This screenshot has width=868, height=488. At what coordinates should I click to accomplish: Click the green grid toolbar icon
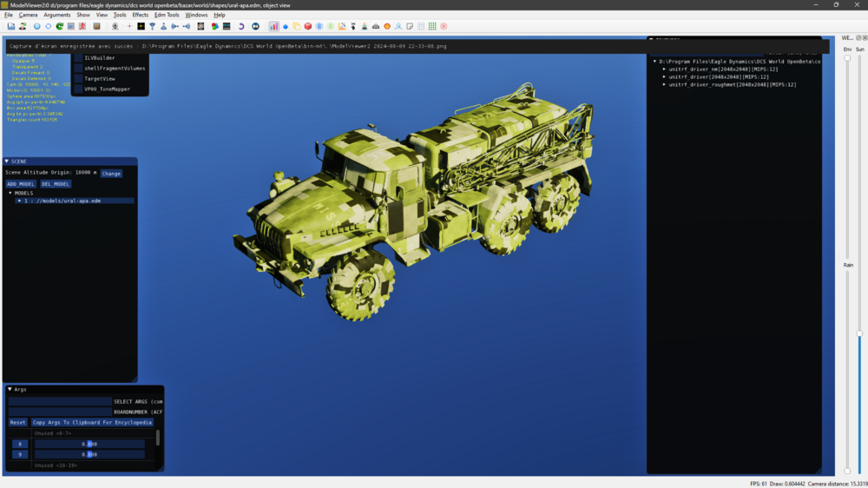click(432, 27)
